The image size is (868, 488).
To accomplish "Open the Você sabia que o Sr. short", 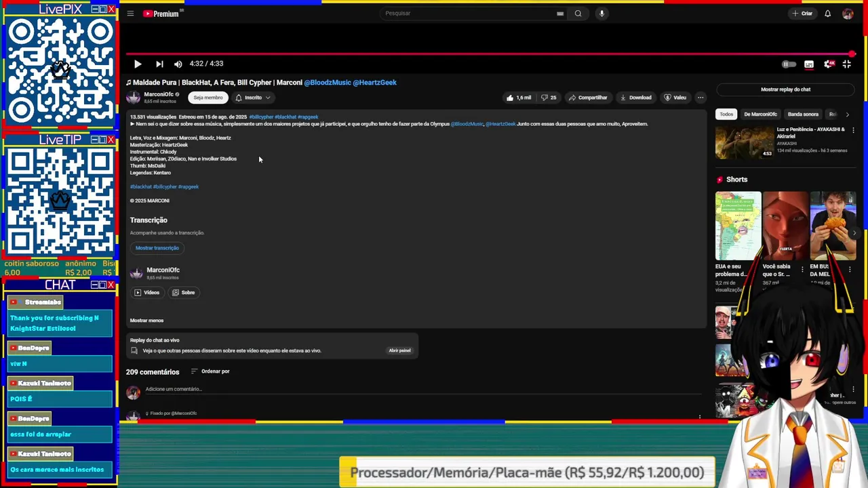I will pos(785,226).
